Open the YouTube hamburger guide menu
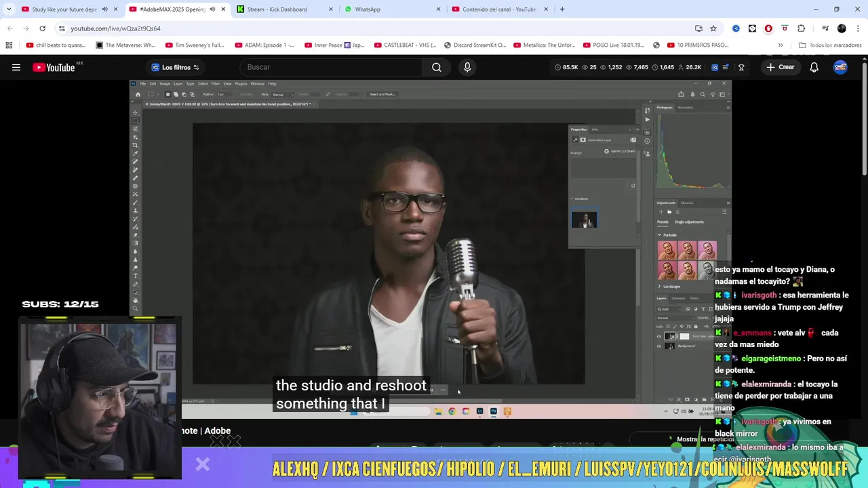 [x=16, y=67]
